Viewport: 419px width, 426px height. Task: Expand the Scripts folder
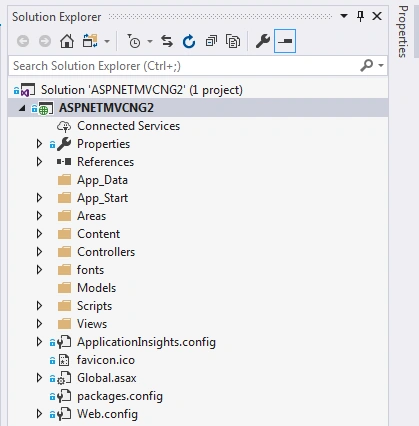[39, 306]
